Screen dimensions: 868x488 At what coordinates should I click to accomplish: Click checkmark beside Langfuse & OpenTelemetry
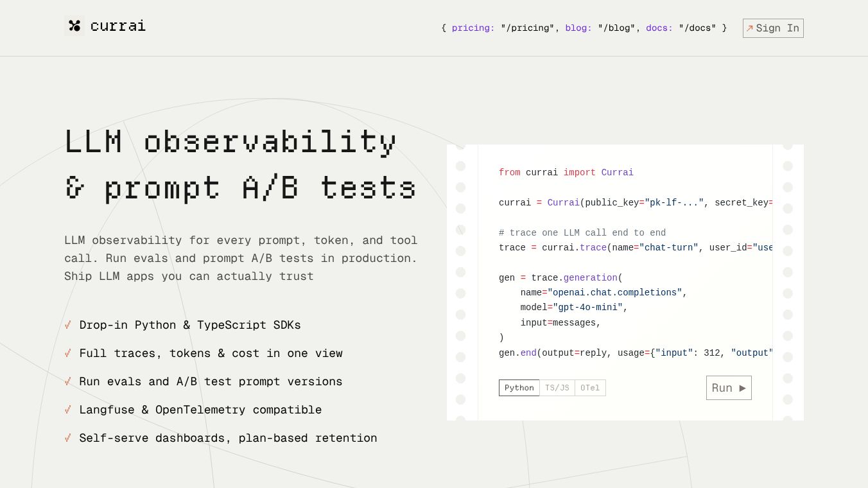coord(68,410)
